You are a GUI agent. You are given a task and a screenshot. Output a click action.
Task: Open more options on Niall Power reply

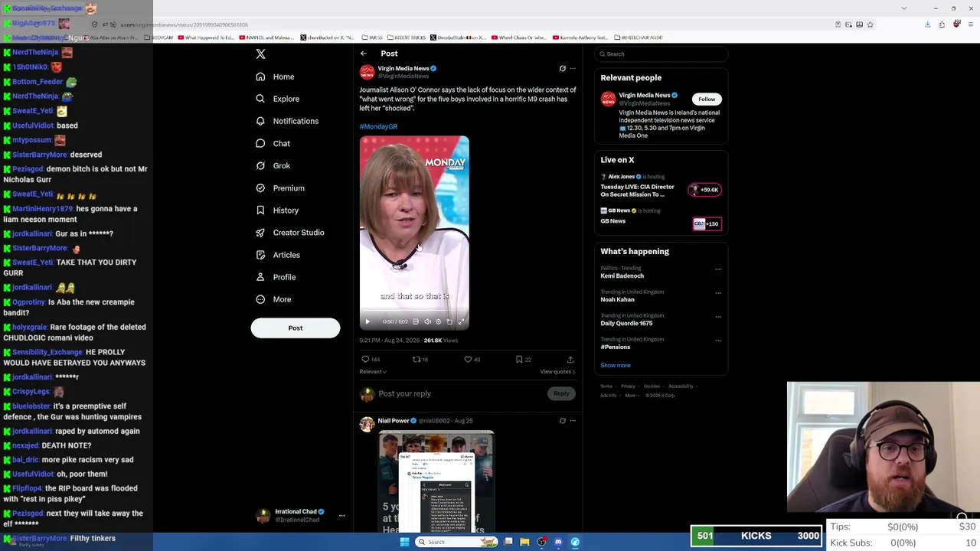click(573, 420)
